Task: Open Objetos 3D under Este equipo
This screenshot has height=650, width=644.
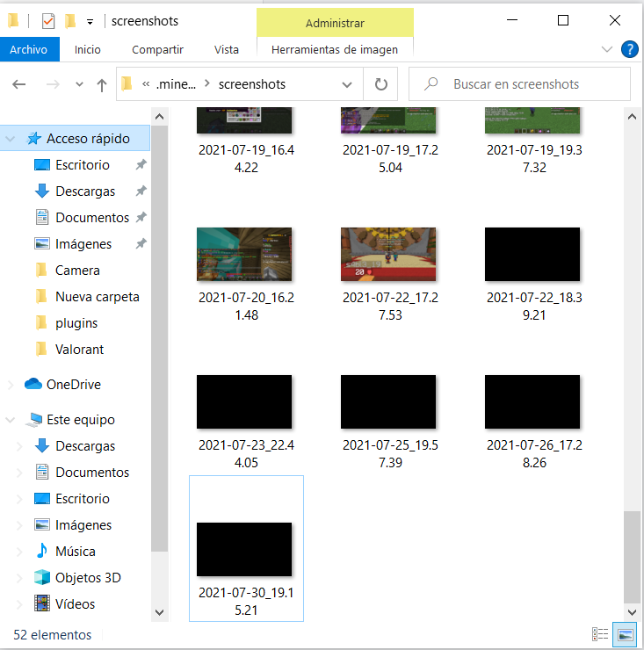Action: [x=88, y=577]
